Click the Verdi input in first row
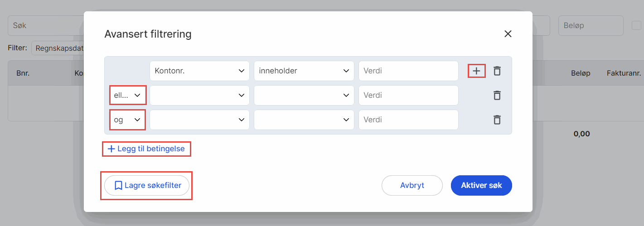644x226 pixels. 408,71
